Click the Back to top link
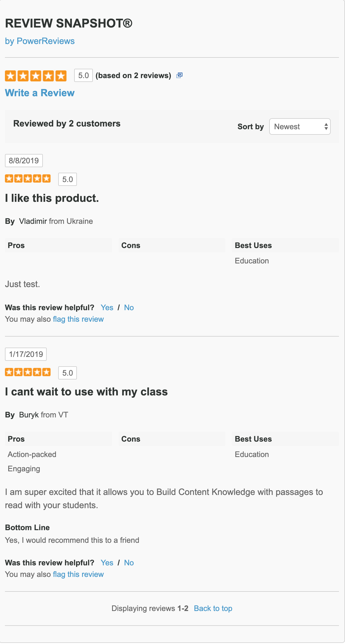 [213, 608]
